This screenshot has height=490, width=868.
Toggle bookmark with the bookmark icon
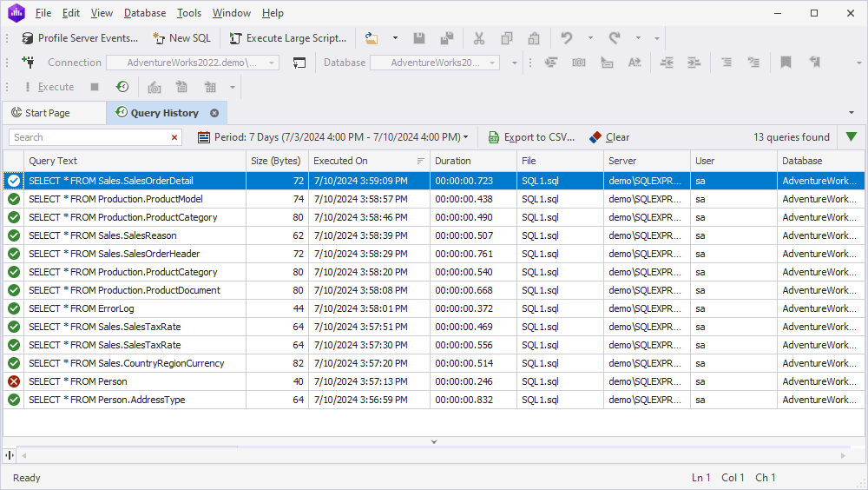point(786,62)
